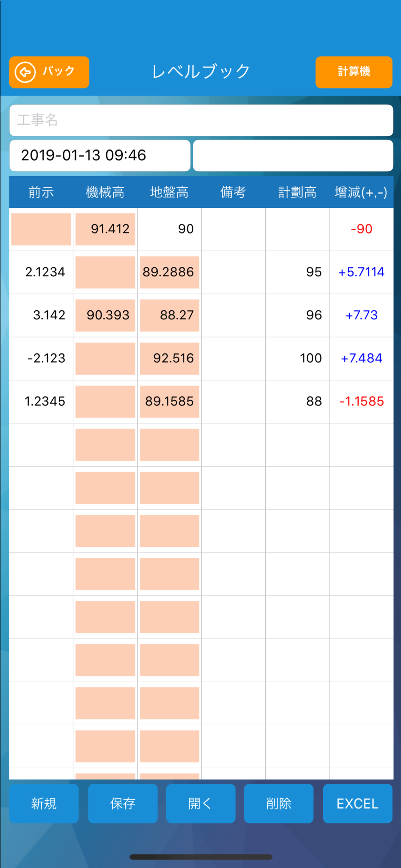Select the 89.2886 ground height cell
This screenshot has height=868, width=401.
click(169, 272)
